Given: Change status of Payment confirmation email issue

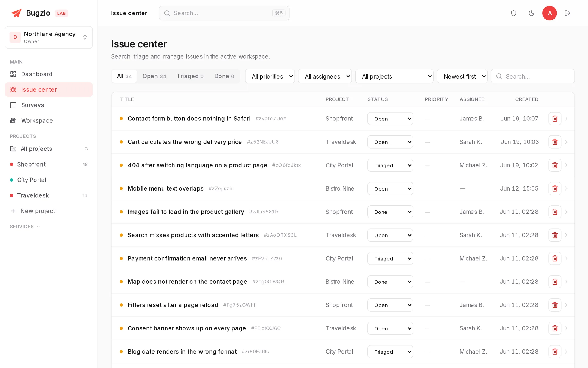Looking at the screenshot, I should click(390, 258).
